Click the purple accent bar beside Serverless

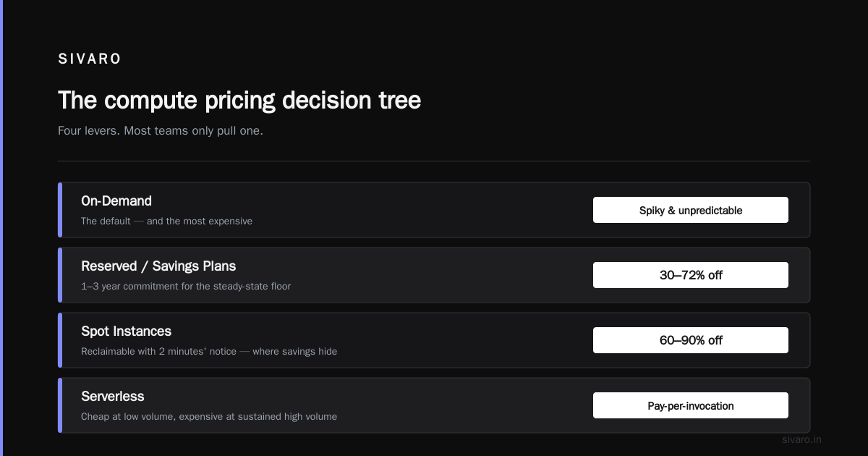[x=60, y=405]
